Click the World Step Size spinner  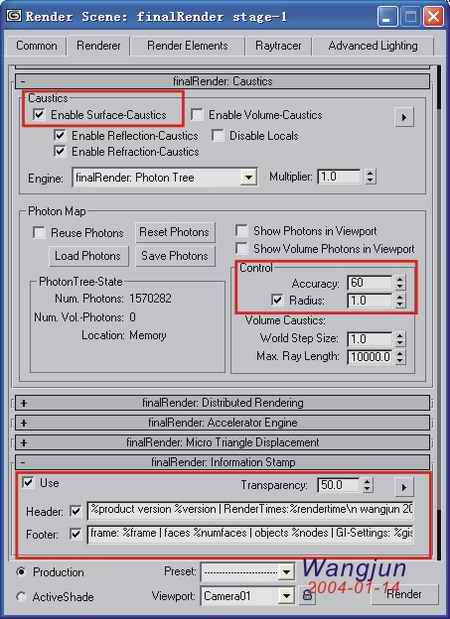[400, 339]
